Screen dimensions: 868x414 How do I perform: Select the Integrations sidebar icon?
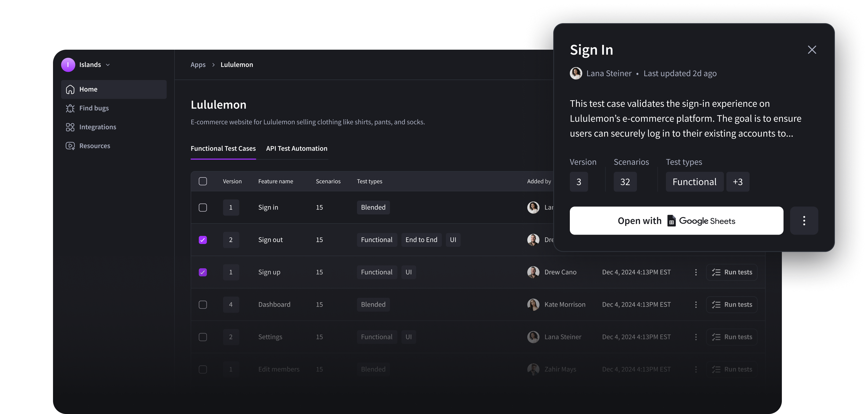coord(70,127)
